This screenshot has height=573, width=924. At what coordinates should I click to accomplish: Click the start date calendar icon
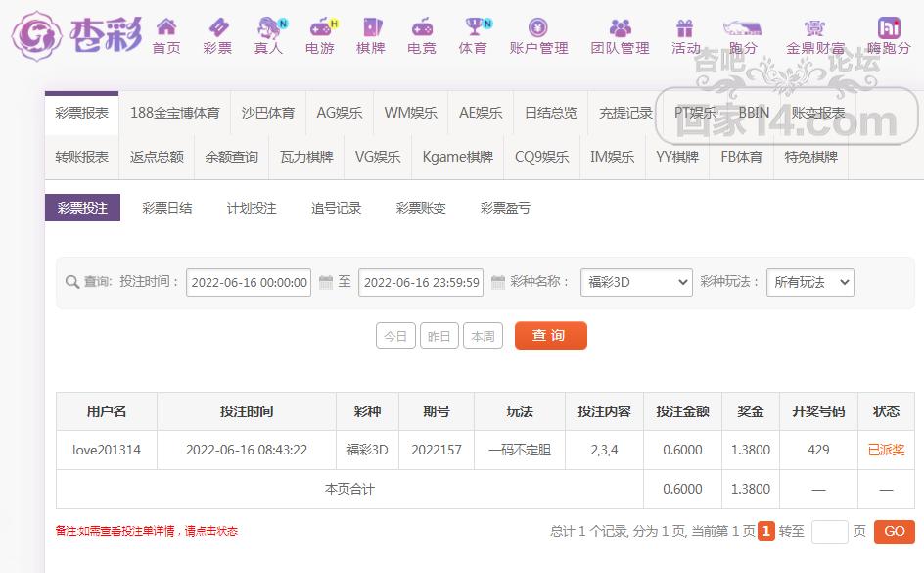tap(326, 282)
